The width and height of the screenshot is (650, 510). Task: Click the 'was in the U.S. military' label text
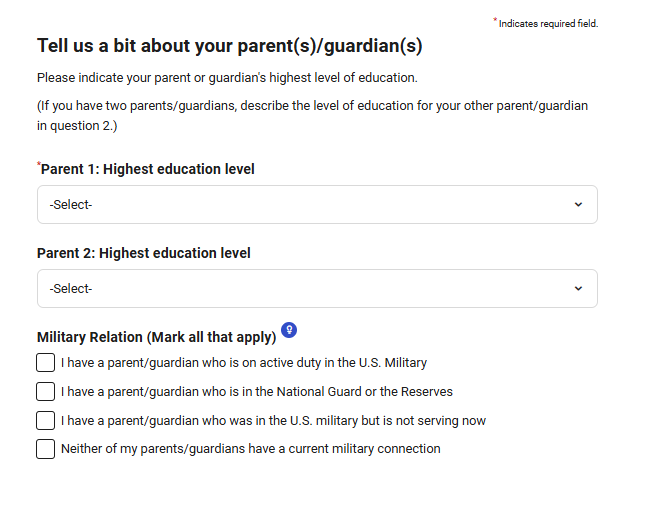click(273, 420)
